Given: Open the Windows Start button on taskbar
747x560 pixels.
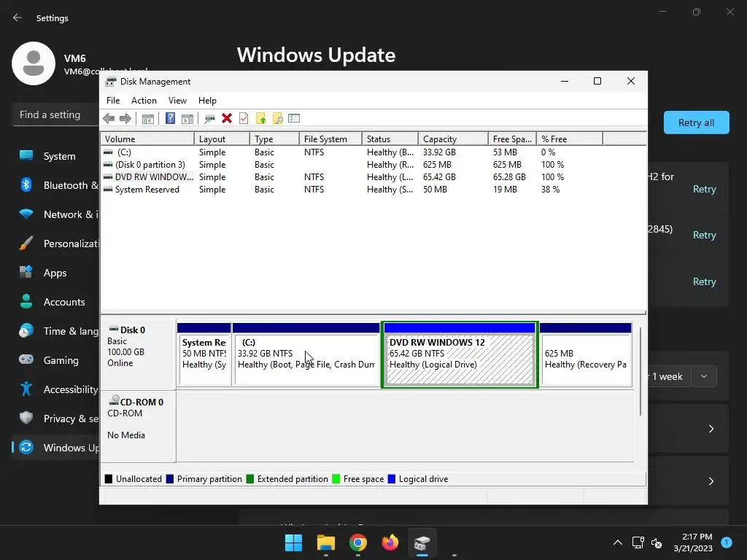Looking at the screenshot, I should click(x=293, y=542).
